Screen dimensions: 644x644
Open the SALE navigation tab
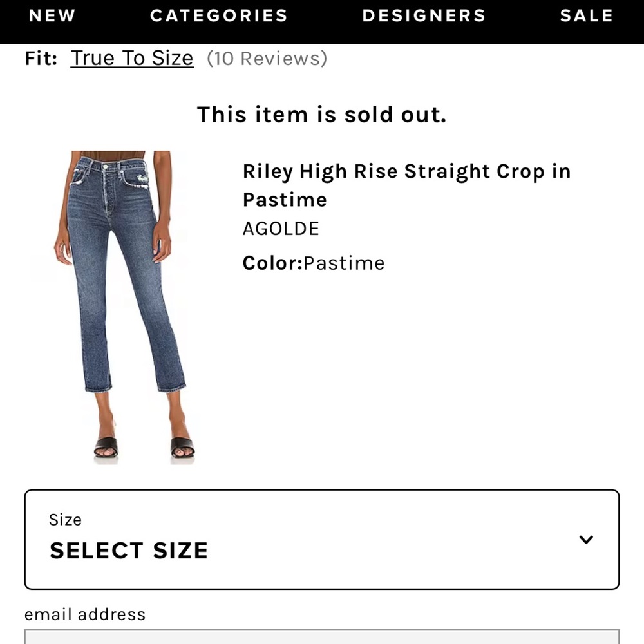[586, 16]
